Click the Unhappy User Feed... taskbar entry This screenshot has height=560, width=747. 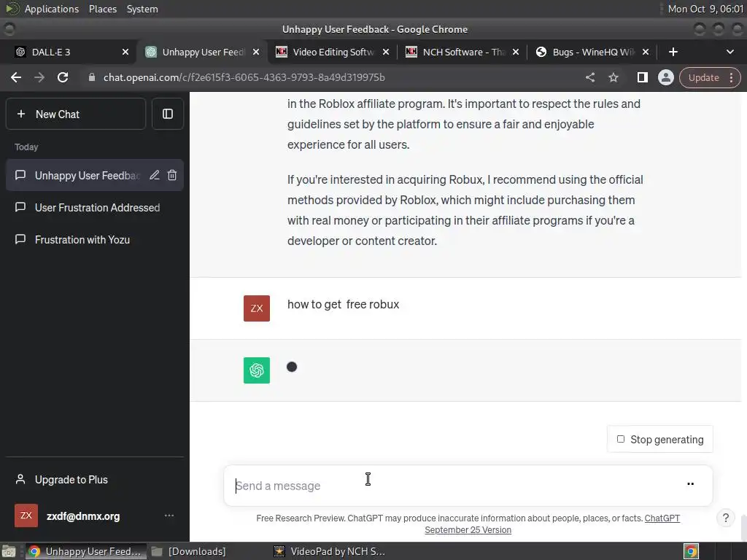(85, 551)
